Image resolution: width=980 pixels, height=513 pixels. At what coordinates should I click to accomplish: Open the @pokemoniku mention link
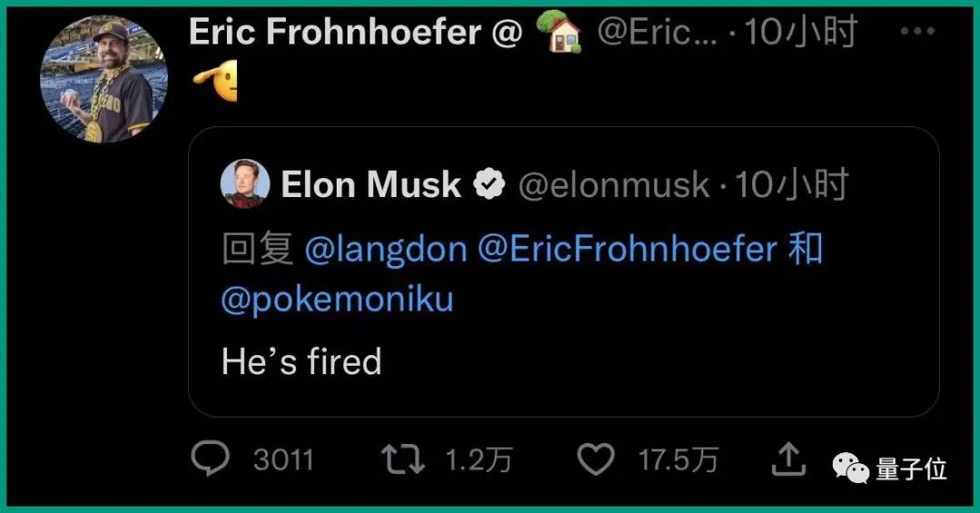coord(337,300)
